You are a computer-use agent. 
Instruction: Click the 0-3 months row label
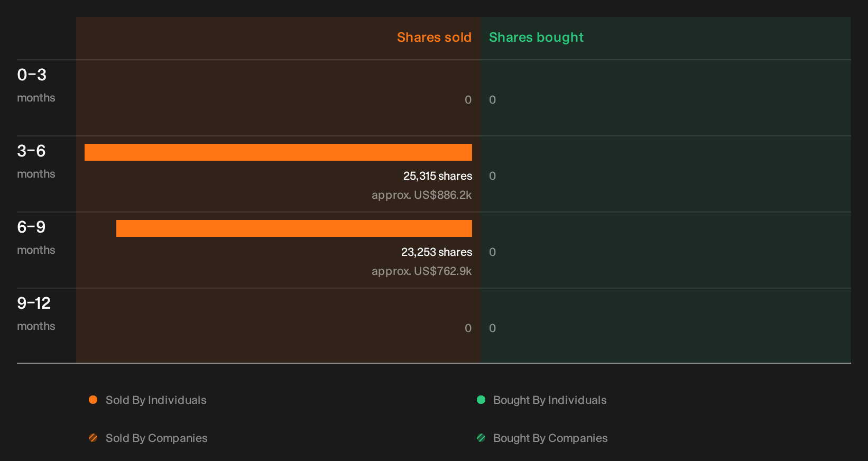click(36, 85)
